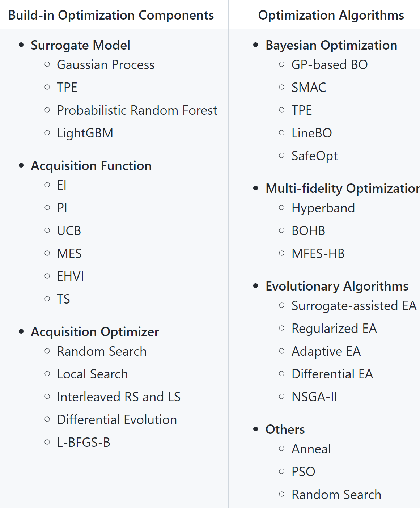
Task: Select LightGBM under Surrogate Model
Action: (x=85, y=133)
